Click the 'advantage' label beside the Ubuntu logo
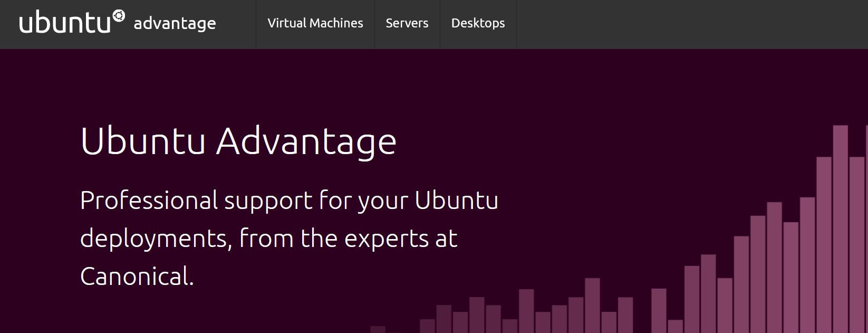 point(175,24)
